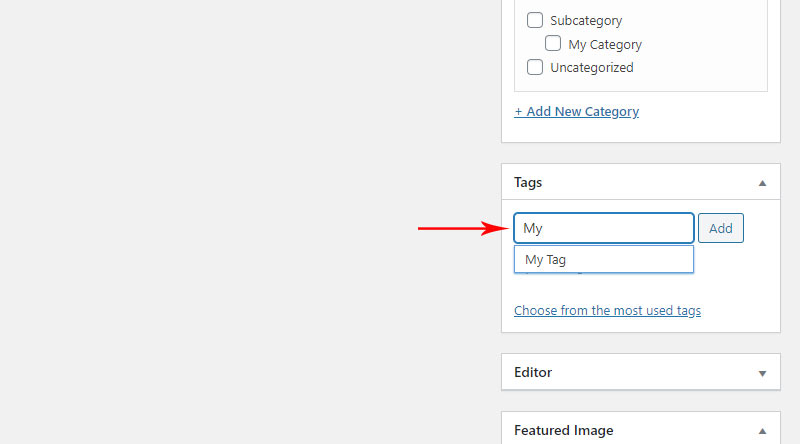Click the plus sign before Add New Category
This screenshot has width=800, height=444.
point(518,111)
